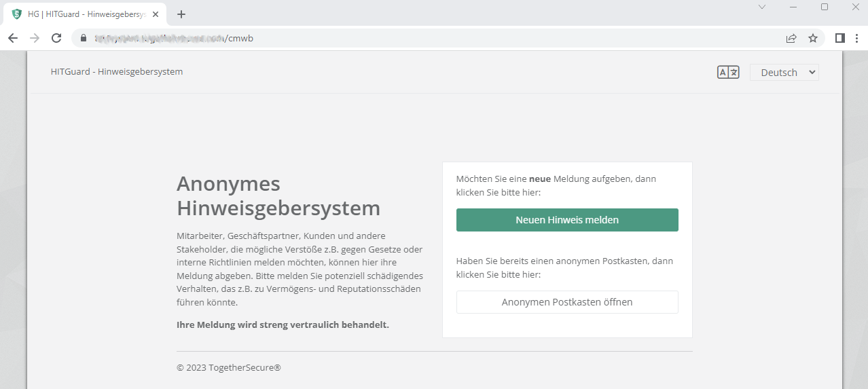Open the Chrome three-dot menu
Screen dimensions: 868x389
856,39
